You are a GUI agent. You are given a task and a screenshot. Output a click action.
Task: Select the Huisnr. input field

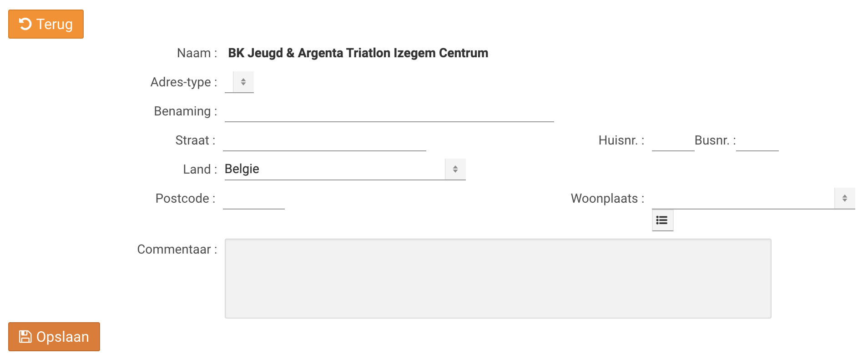(x=672, y=141)
